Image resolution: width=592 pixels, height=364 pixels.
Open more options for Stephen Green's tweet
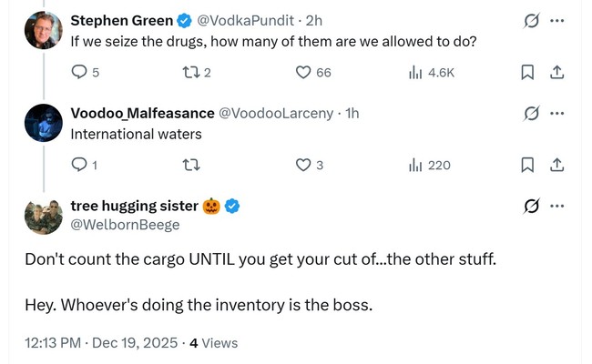click(x=557, y=20)
